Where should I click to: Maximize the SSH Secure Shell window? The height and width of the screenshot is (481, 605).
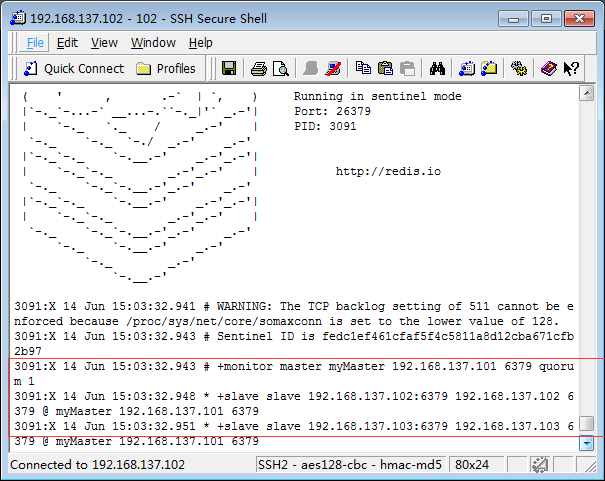[x=546, y=19]
